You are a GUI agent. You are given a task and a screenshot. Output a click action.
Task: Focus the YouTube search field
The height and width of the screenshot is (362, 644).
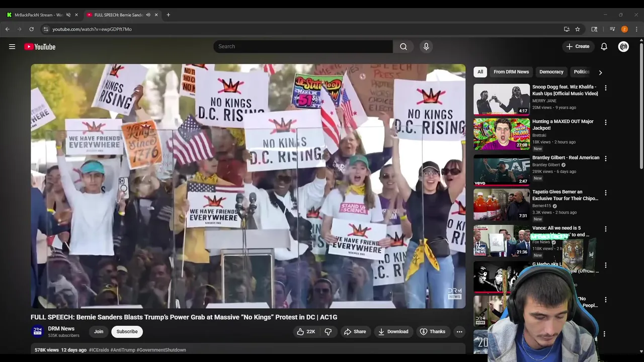click(x=303, y=46)
